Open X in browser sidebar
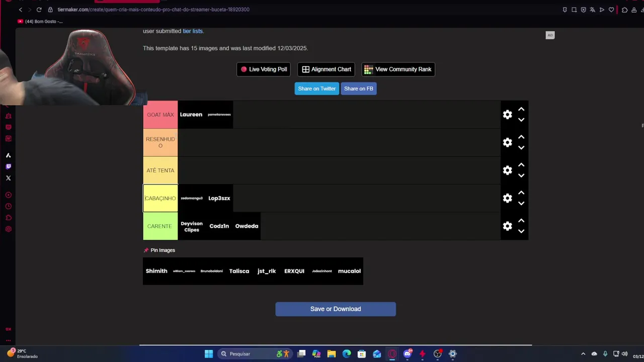 [x=8, y=178]
